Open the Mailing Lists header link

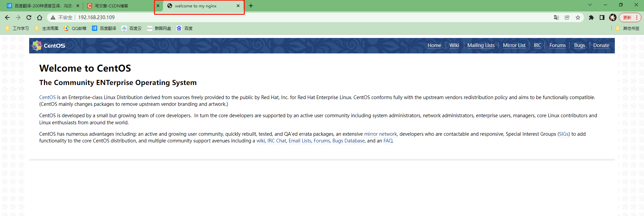tap(481, 45)
